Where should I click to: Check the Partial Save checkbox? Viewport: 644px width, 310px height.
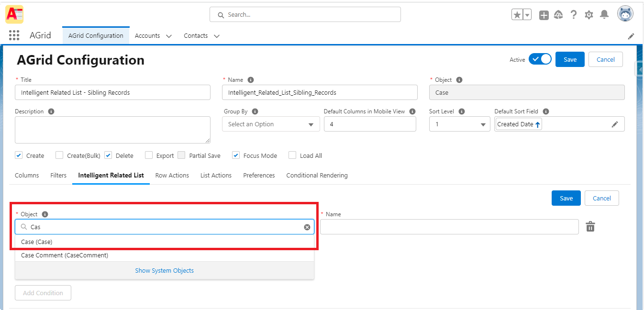(181, 155)
